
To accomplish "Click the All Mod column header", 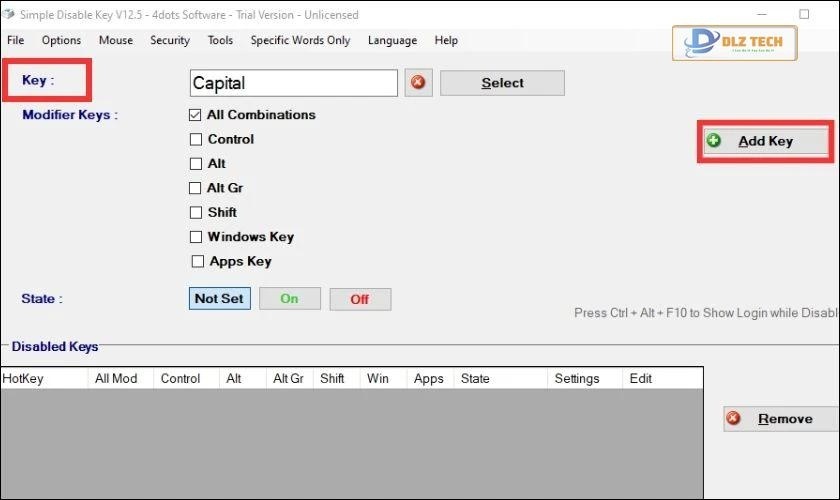I will [x=121, y=378].
